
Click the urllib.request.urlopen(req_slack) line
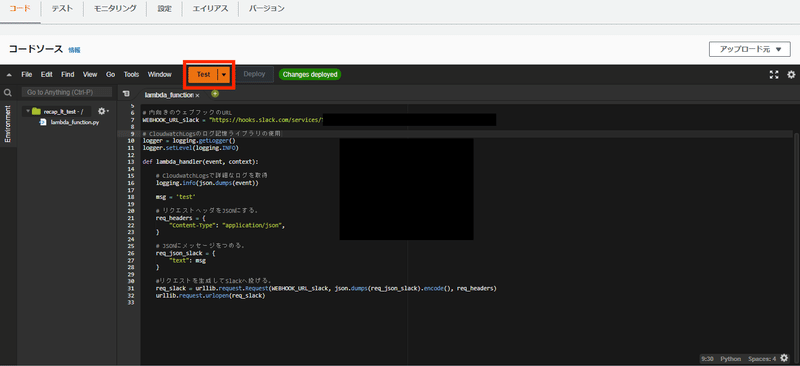(x=211, y=296)
